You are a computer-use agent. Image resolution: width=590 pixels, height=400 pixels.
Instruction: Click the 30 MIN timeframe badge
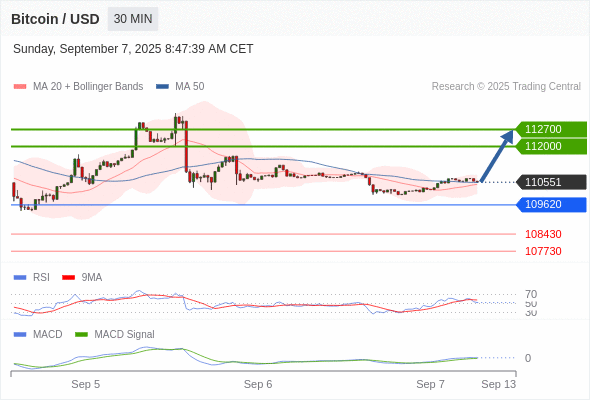click(x=133, y=19)
